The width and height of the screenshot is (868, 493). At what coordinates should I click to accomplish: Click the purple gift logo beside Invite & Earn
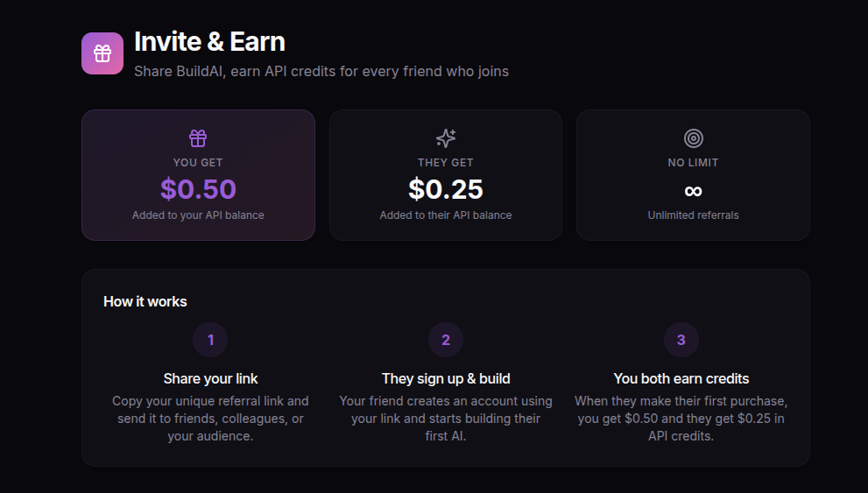pyautogui.click(x=102, y=53)
